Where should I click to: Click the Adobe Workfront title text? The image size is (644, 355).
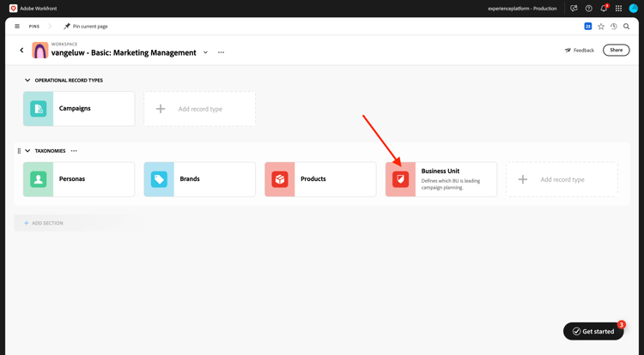tap(38, 9)
